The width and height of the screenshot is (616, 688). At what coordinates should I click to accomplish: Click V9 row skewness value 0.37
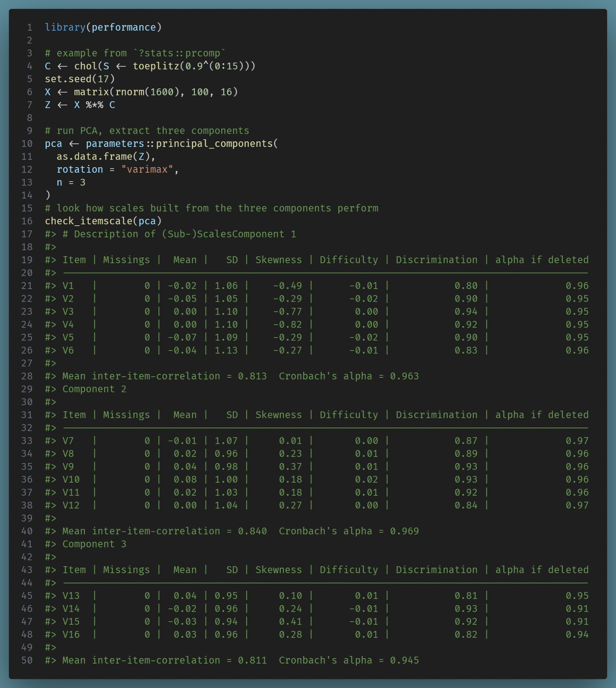pyautogui.click(x=290, y=466)
